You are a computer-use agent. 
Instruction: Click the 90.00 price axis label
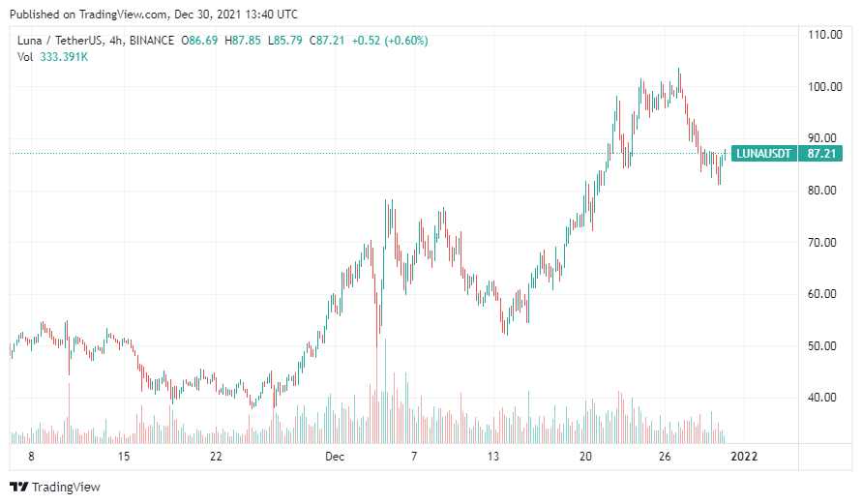[822, 138]
